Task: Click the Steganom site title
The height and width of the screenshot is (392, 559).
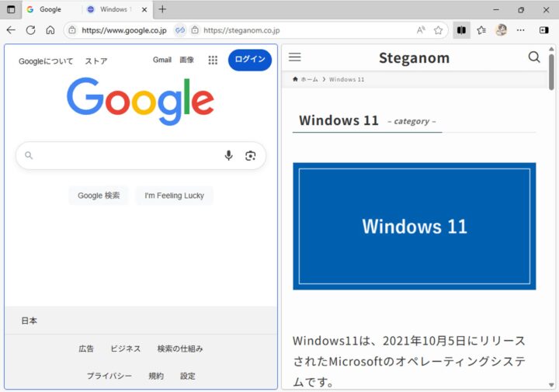Action: click(415, 57)
